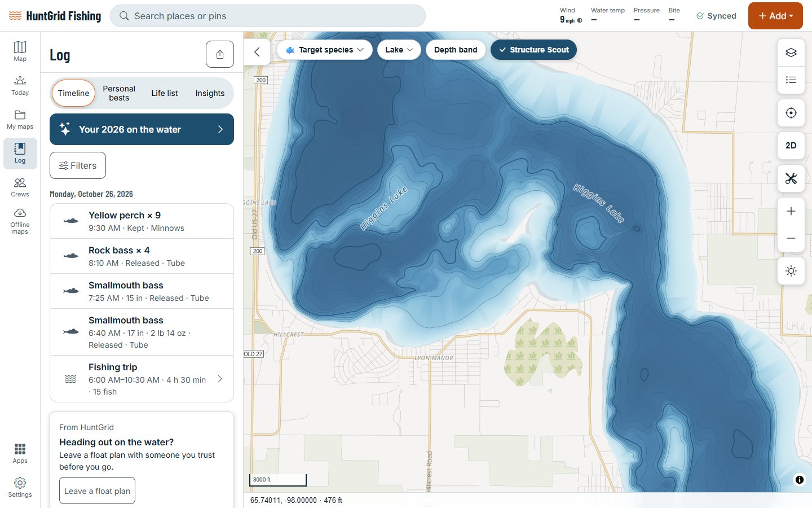Screen dimensions: 812x508
Task: Open Offline maps in the sidebar
Action: pyautogui.click(x=20, y=221)
